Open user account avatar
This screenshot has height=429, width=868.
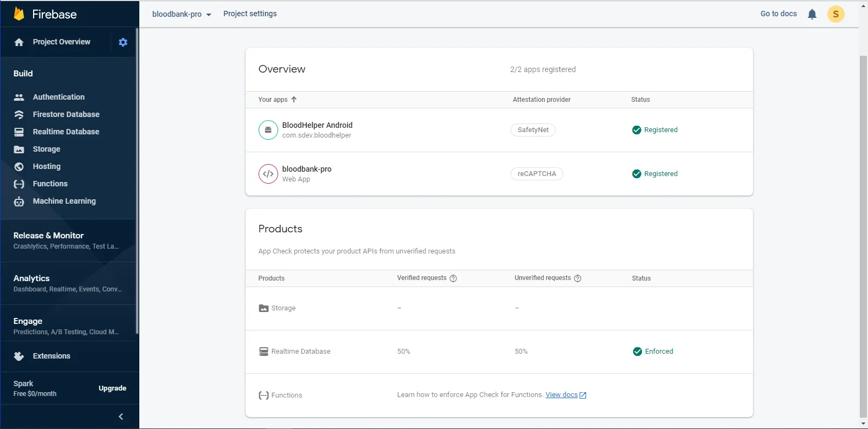tap(835, 14)
